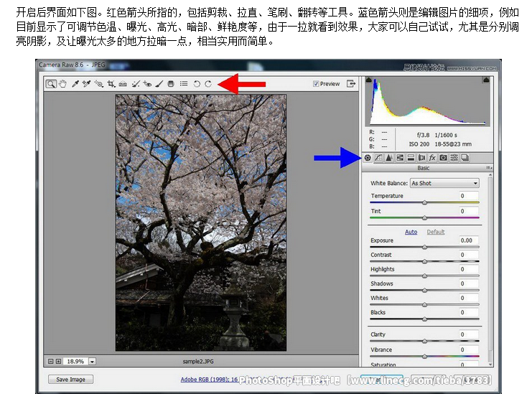Image resolution: width=532 pixels, height=394 pixels.
Task: Click the panel scrollbar down arrow
Action: point(490,364)
